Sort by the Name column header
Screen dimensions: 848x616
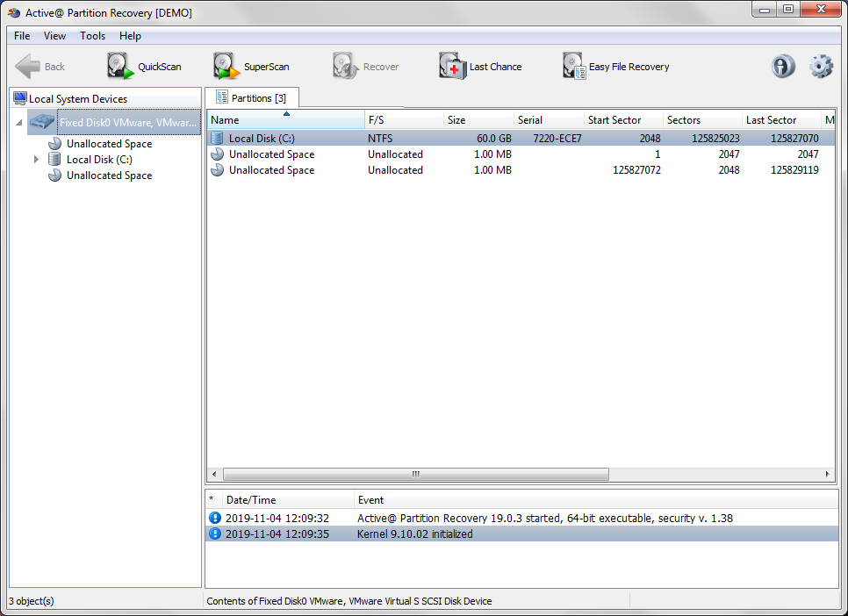point(286,120)
